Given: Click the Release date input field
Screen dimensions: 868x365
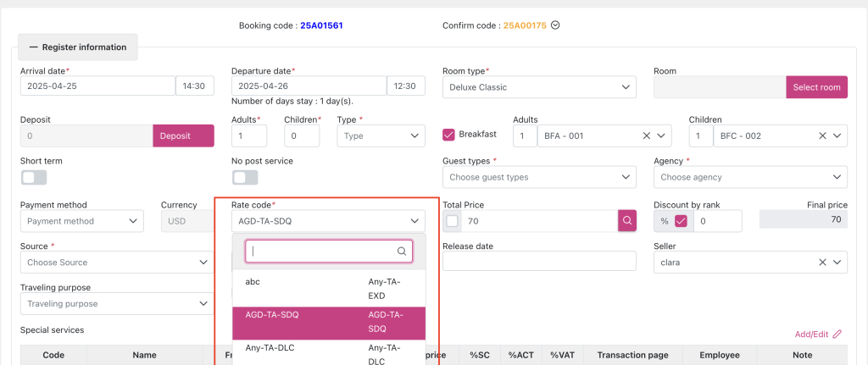Looking at the screenshot, I should (x=539, y=262).
